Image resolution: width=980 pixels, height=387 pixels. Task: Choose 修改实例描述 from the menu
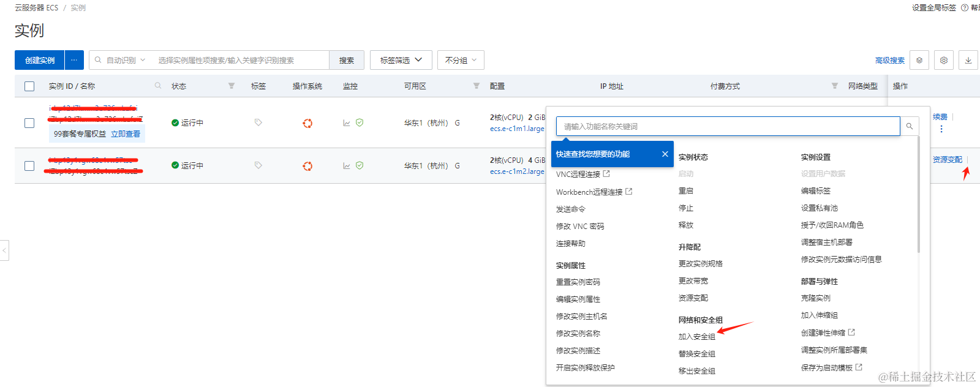tap(578, 351)
